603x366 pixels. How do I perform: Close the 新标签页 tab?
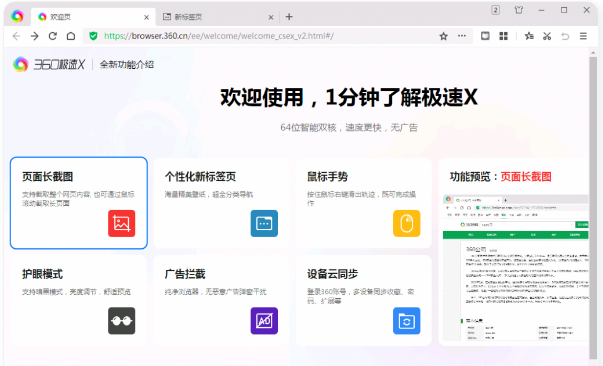tap(271, 17)
